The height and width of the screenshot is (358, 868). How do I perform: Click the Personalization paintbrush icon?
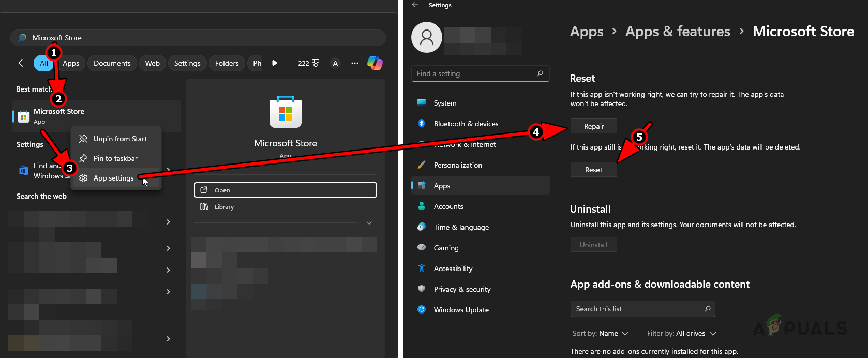click(x=422, y=165)
